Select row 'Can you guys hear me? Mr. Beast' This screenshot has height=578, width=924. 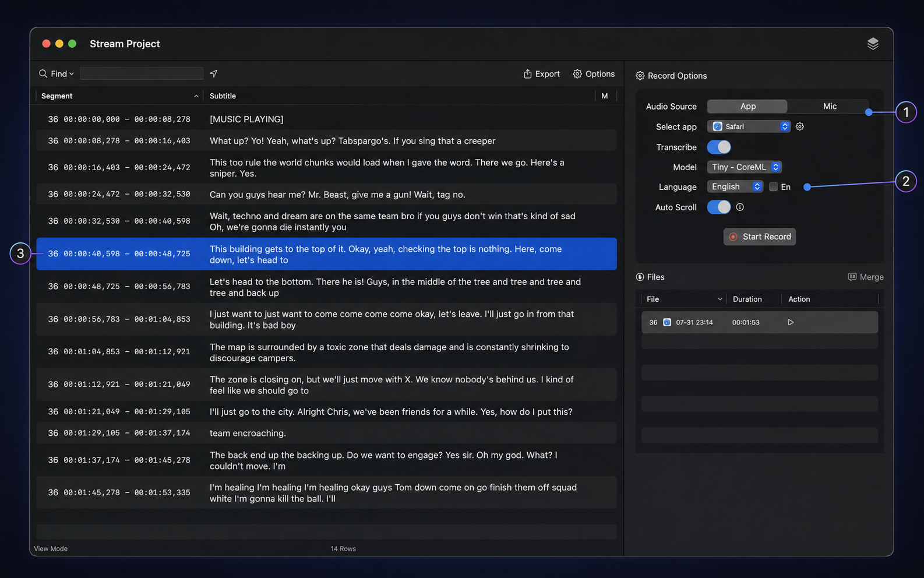(x=326, y=194)
